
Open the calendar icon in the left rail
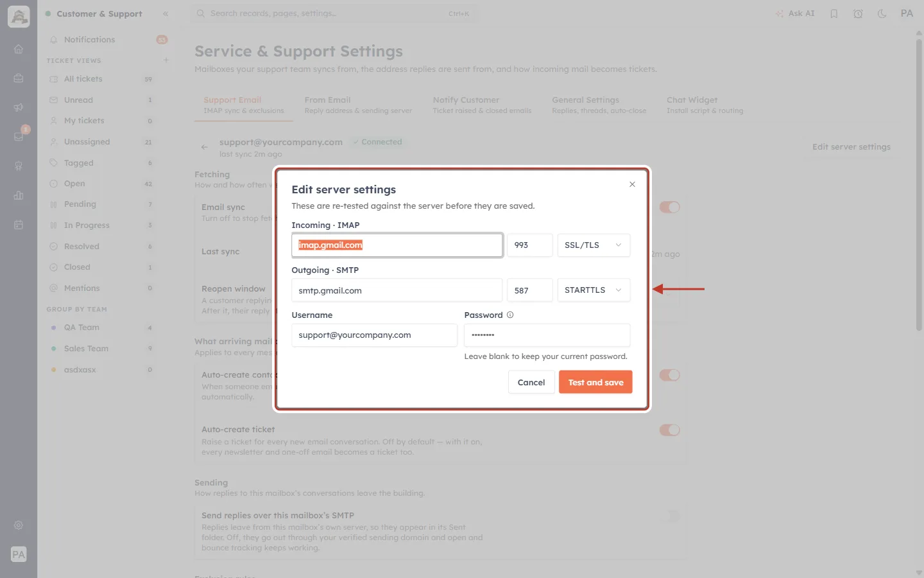pos(19,225)
